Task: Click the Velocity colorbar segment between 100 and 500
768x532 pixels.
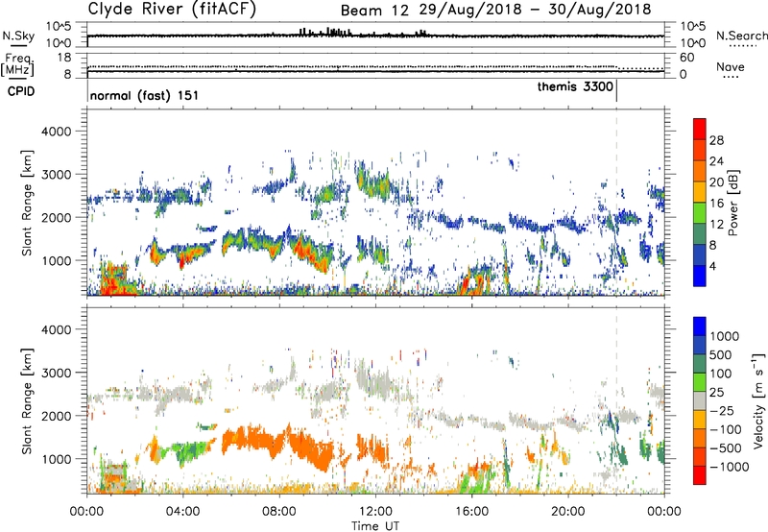Action: coord(700,364)
